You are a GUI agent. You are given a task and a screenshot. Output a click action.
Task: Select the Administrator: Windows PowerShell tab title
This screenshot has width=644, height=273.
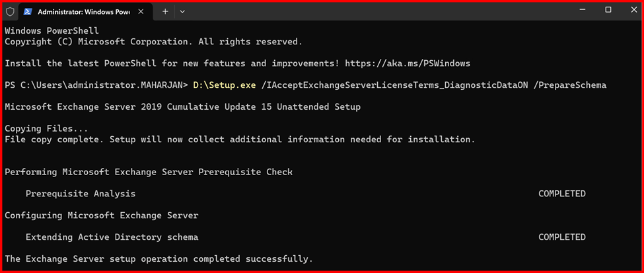pos(83,12)
